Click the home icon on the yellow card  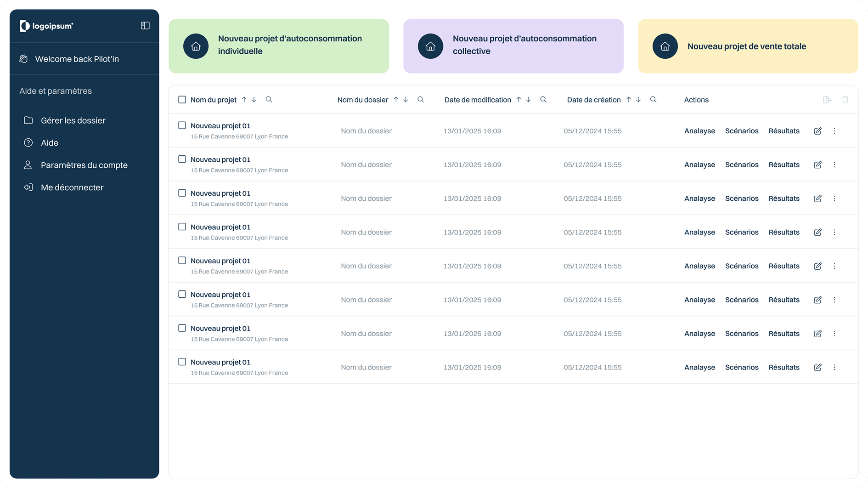click(665, 46)
